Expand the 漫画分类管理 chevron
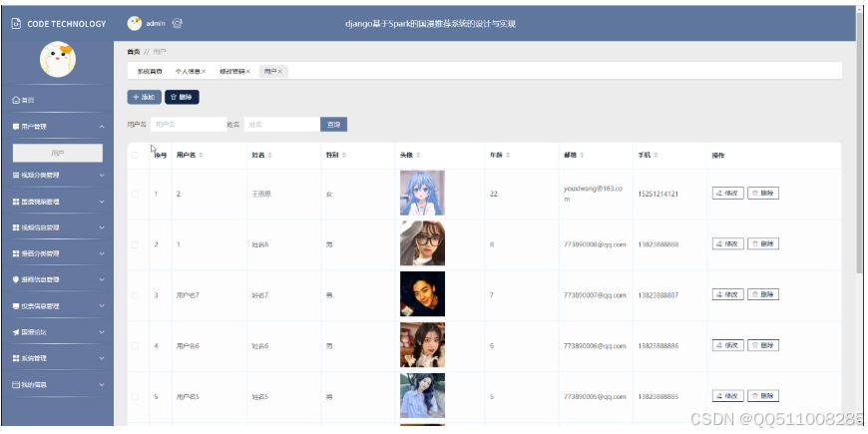The image size is (868, 434). click(102, 253)
